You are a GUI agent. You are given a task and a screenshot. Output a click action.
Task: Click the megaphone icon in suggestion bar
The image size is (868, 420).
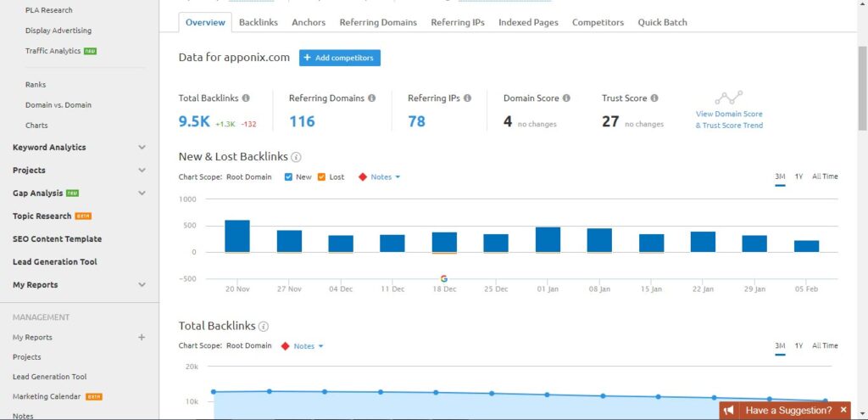point(728,410)
